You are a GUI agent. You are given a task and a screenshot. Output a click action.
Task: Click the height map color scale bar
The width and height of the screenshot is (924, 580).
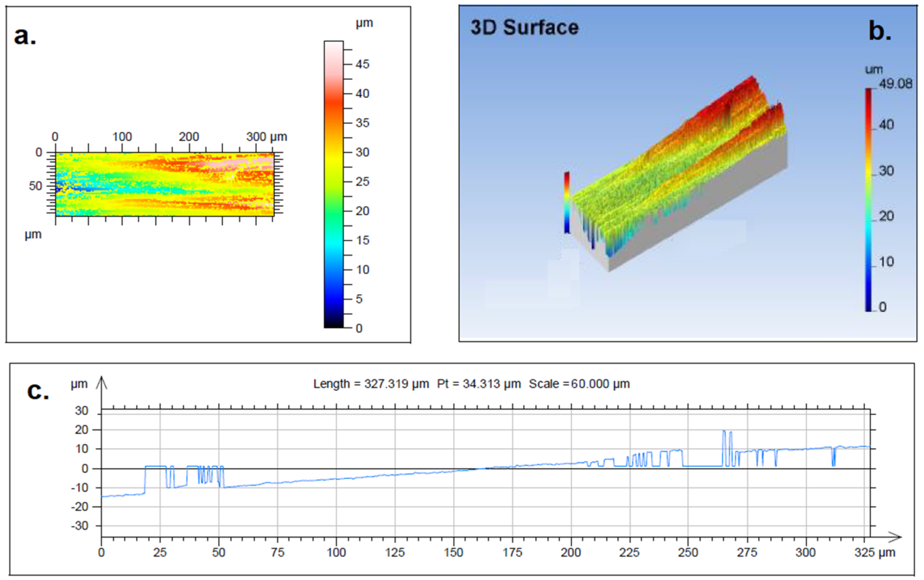333,184
